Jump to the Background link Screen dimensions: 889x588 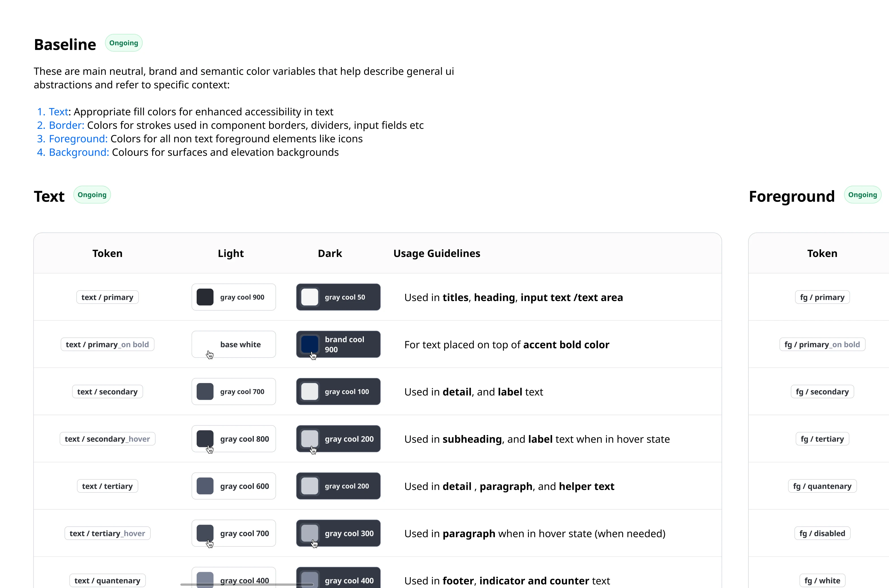click(78, 152)
